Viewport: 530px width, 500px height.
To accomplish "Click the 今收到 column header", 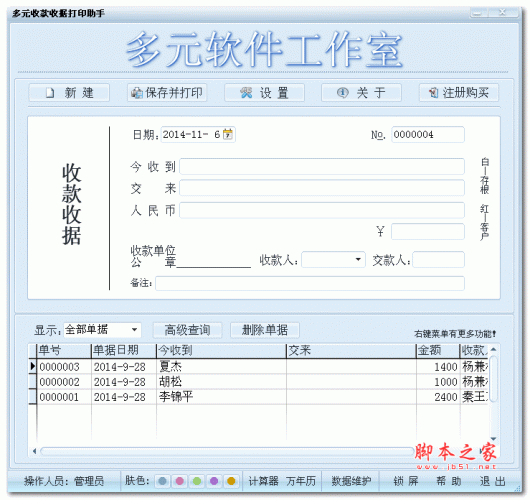I will pos(221,351).
